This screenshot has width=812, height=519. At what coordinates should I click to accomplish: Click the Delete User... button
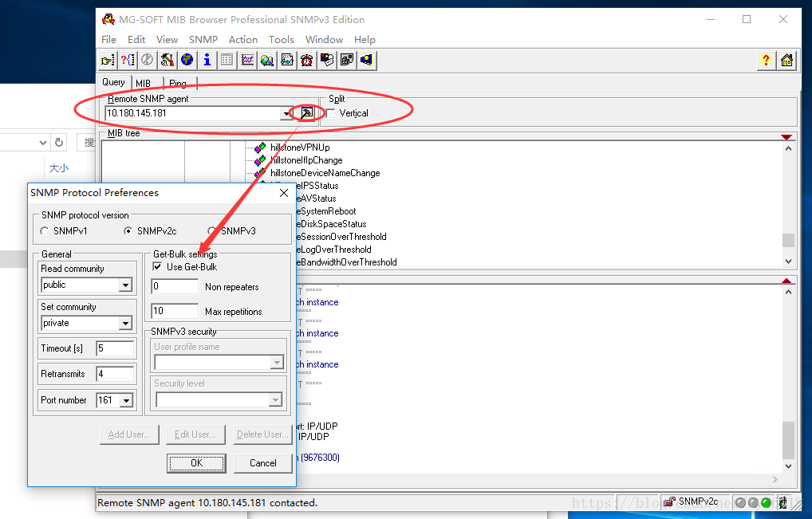[262, 434]
